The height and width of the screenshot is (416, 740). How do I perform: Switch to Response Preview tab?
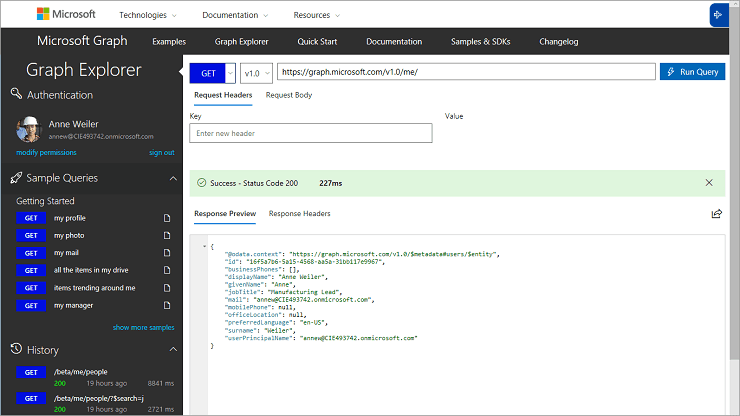[x=225, y=213]
